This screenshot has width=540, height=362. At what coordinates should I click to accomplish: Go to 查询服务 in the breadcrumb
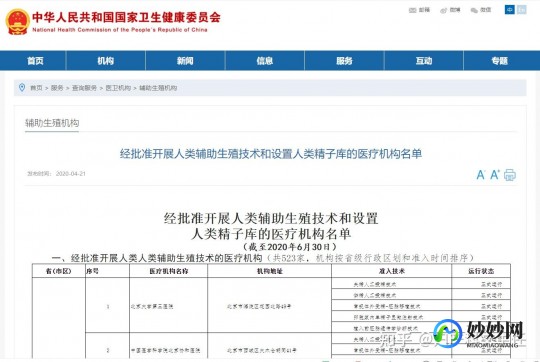(x=84, y=88)
